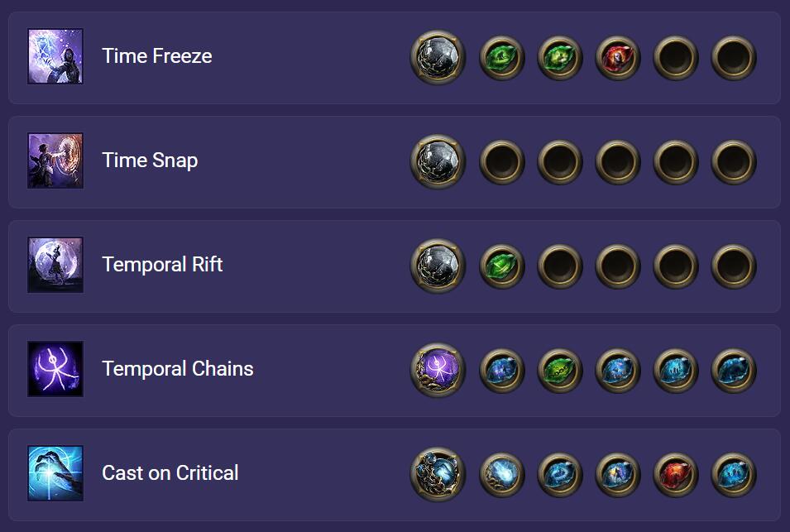The height and width of the screenshot is (532, 790).
Task: Open the Cast on Critical name link
Action: (x=170, y=473)
